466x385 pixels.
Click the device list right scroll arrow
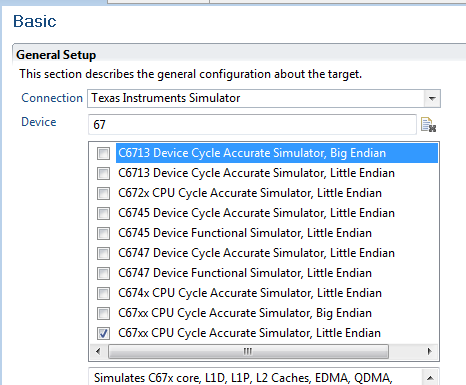[429, 351]
